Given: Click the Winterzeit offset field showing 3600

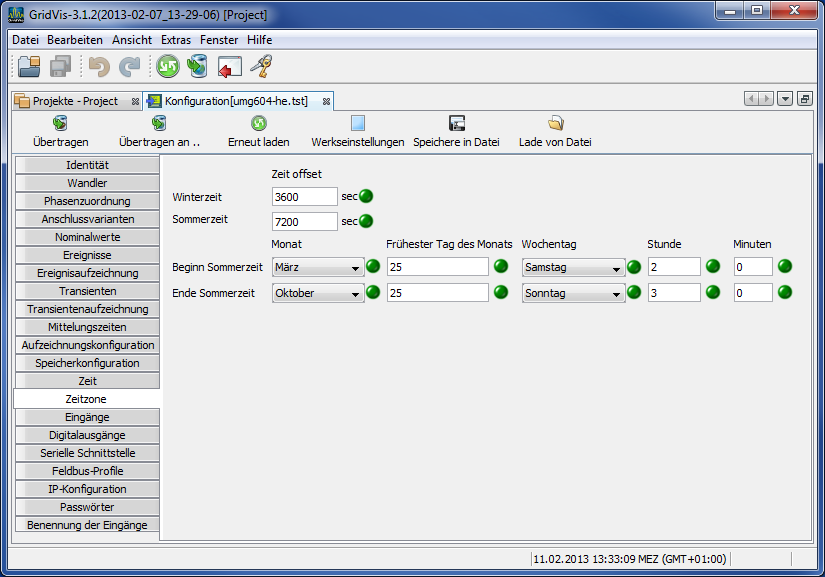Looking at the screenshot, I should tap(304, 197).
